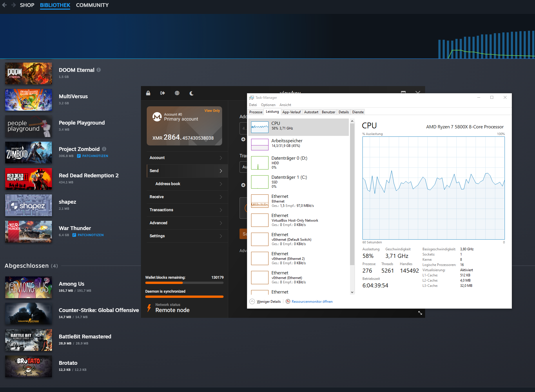
Task: Open Ressourcenmonitor öffnen link
Action: click(x=312, y=302)
